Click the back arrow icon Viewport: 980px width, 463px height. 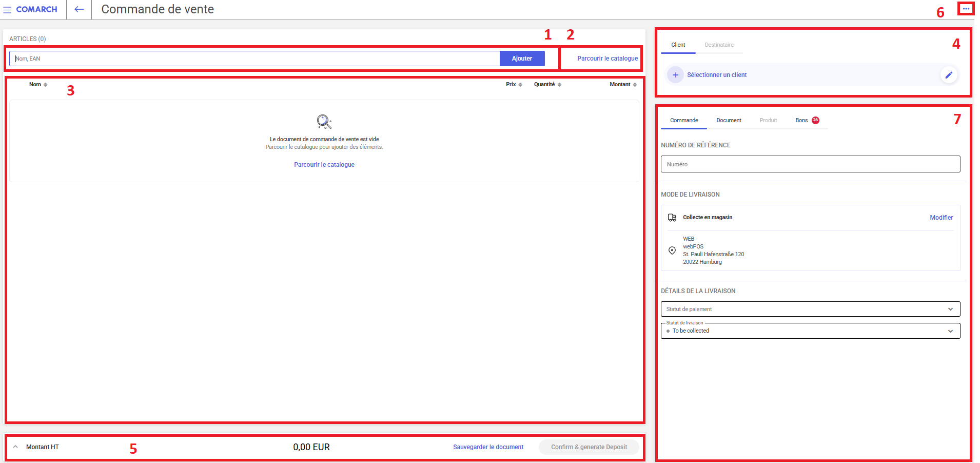click(79, 9)
